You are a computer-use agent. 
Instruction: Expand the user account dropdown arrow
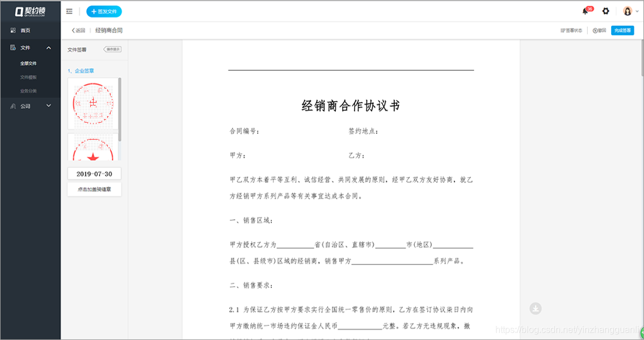point(637,11)
